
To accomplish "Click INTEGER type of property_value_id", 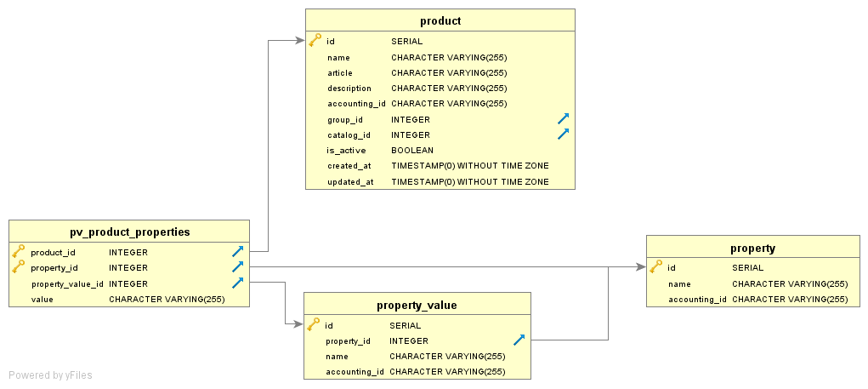I will pos(128,284).
